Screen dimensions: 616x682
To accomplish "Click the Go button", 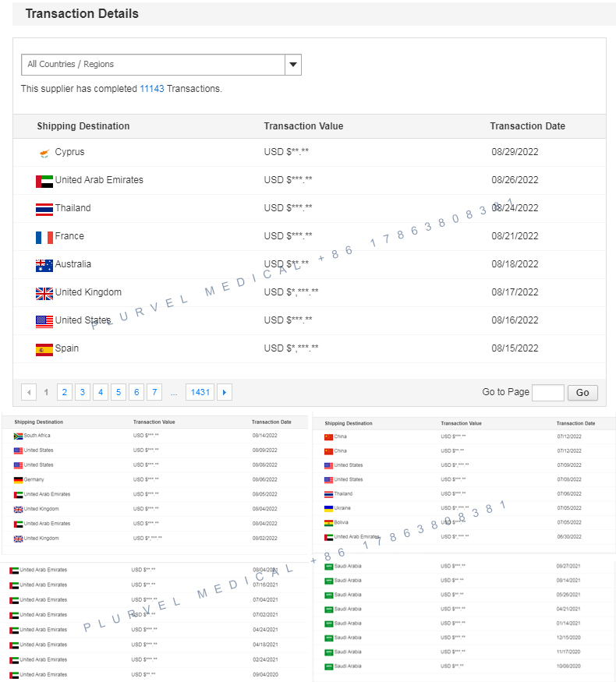I will 582,393.
